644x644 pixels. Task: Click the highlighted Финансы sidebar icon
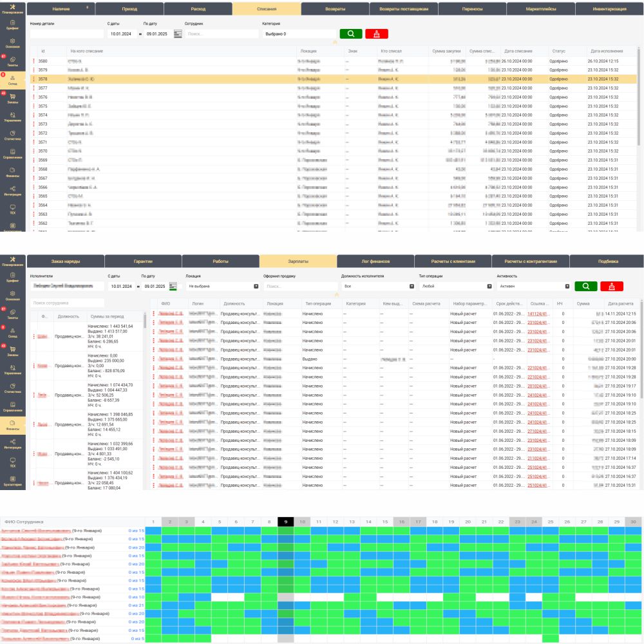click(x=13, y=423)
